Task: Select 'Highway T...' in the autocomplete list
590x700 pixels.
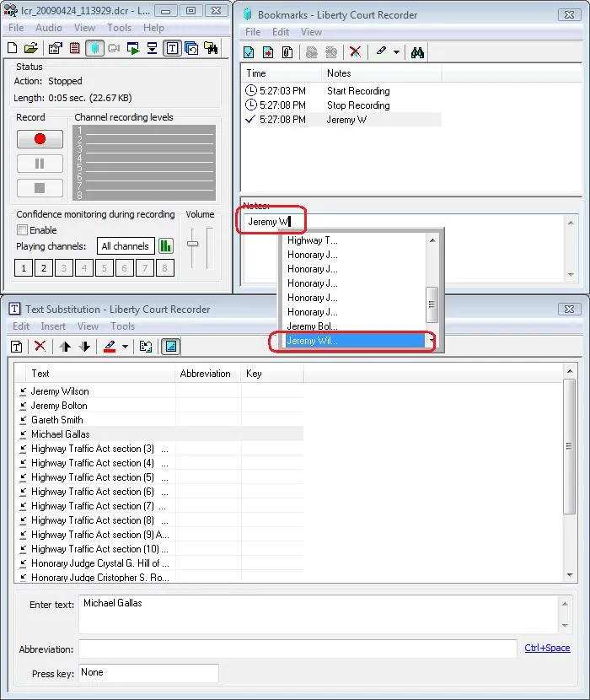Action: tap(355, 240)
